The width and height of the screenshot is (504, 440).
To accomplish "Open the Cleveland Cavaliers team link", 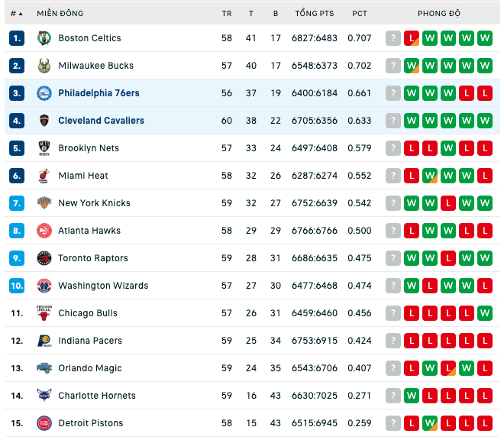I will tap(101, 121).
